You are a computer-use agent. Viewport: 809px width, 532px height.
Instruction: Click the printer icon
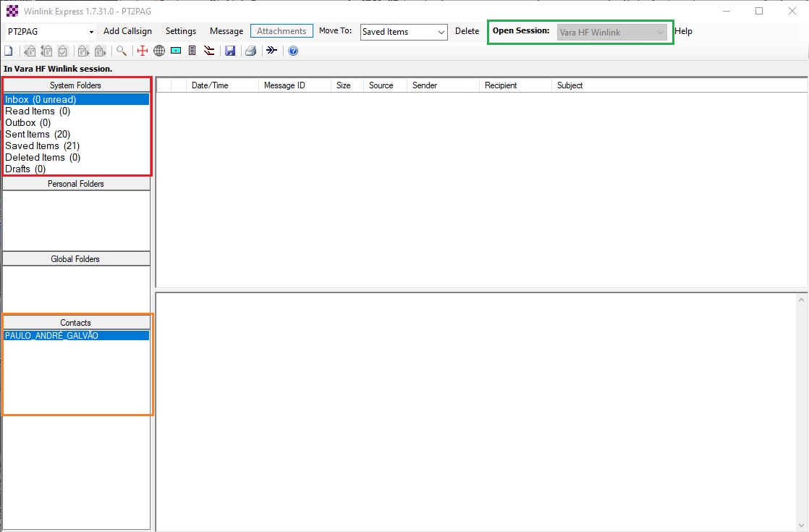tap(250, 51)
